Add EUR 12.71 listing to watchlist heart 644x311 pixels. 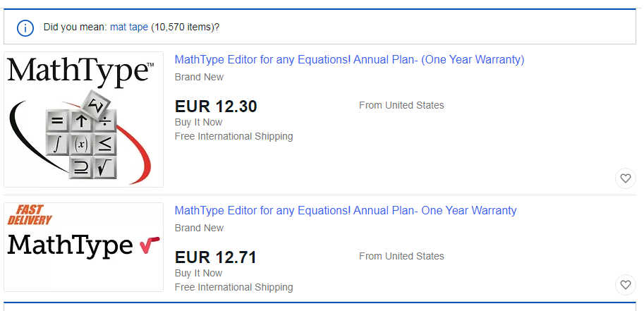click(626, 285)
